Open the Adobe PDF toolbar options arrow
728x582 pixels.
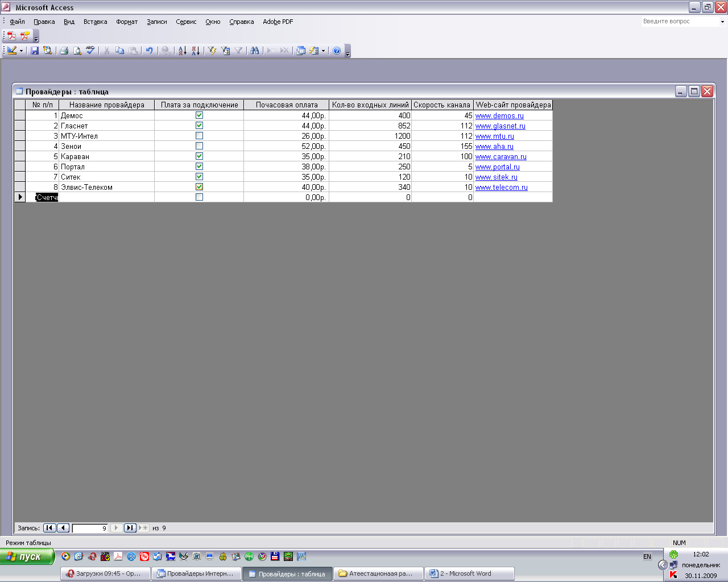(36, 37)
